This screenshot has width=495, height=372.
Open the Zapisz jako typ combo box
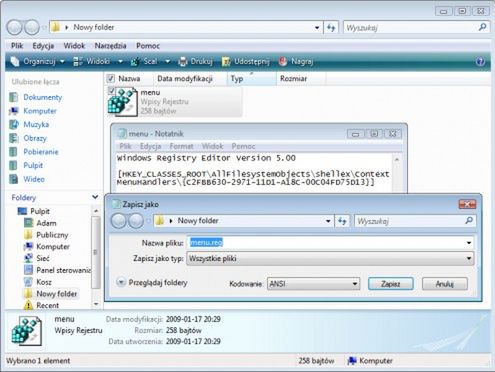tap(330, 258)
